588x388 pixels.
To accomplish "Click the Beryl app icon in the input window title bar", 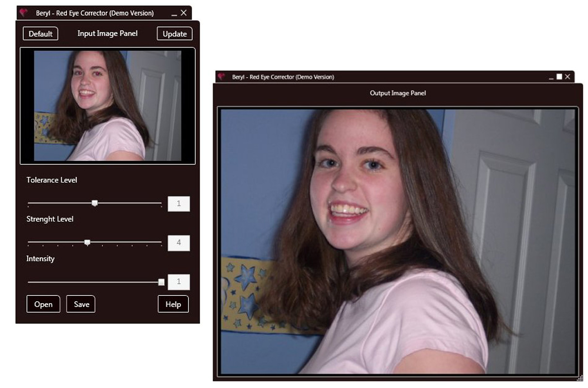I will pos(24,13).
